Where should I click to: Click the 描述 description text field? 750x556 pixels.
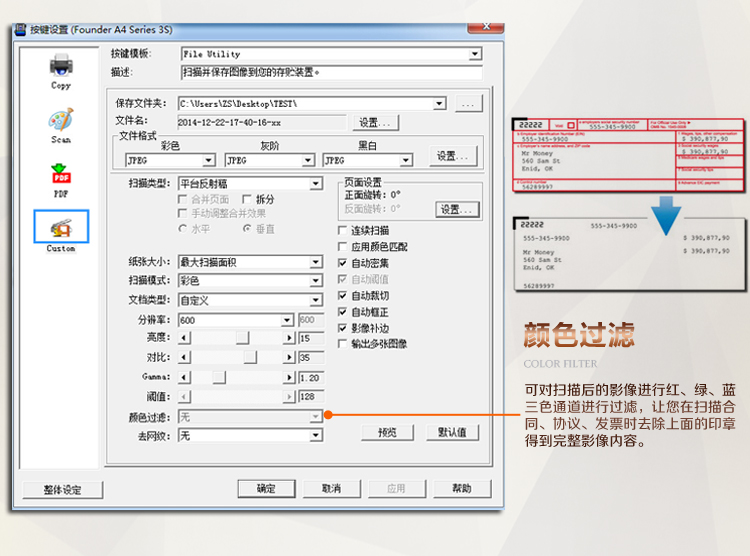pos(330,72)
